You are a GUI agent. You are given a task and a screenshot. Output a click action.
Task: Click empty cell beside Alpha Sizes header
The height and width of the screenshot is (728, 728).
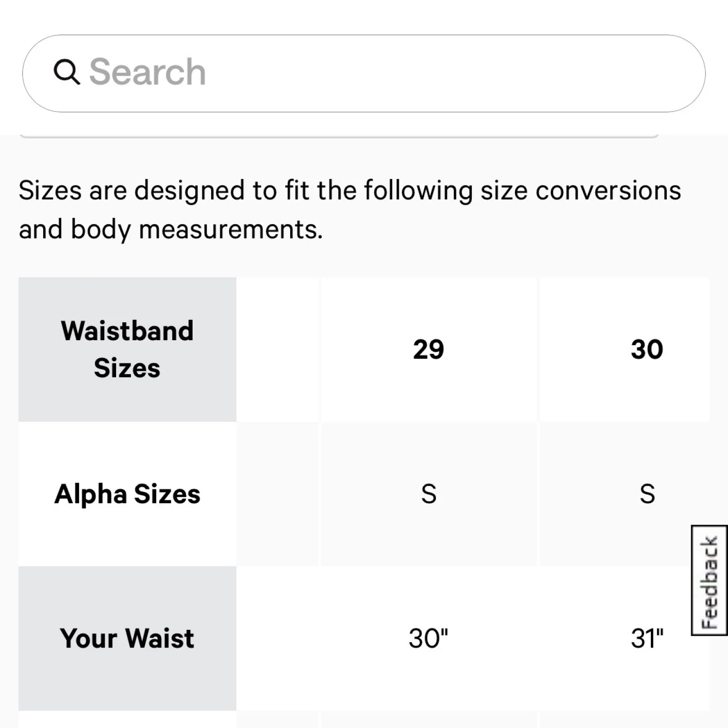tap(278, 494)
